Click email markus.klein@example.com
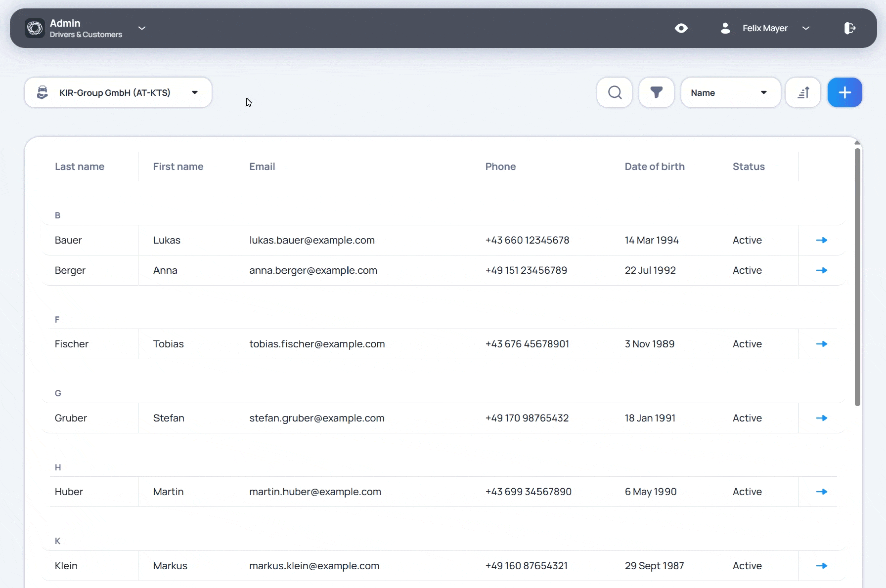Screen dimensions: 886x588 [314, 566]
